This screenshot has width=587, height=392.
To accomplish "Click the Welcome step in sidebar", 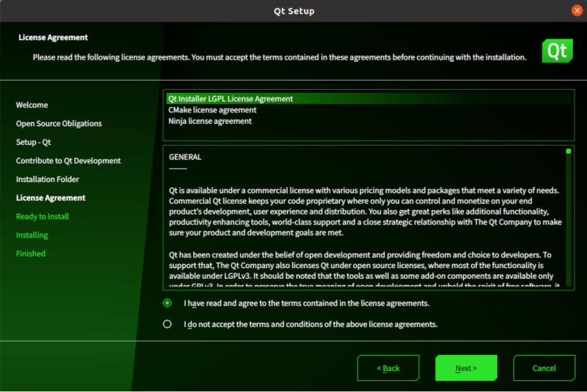I will coord(32,105).
